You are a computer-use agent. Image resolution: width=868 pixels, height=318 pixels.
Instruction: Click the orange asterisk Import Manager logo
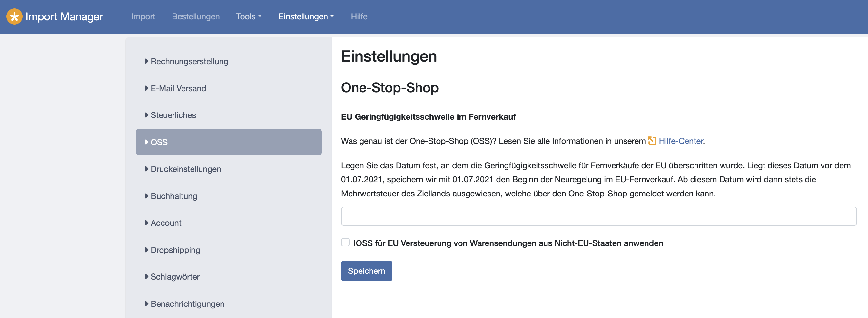tap(15, 16)
